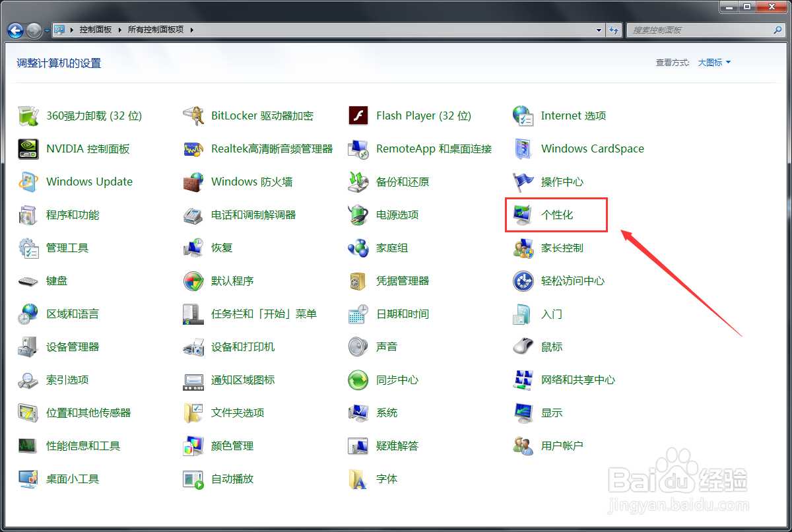Open the Realtek audio manager icon
Screen dimensions: 792x532
pyautogui.click(x=193, y=149)
